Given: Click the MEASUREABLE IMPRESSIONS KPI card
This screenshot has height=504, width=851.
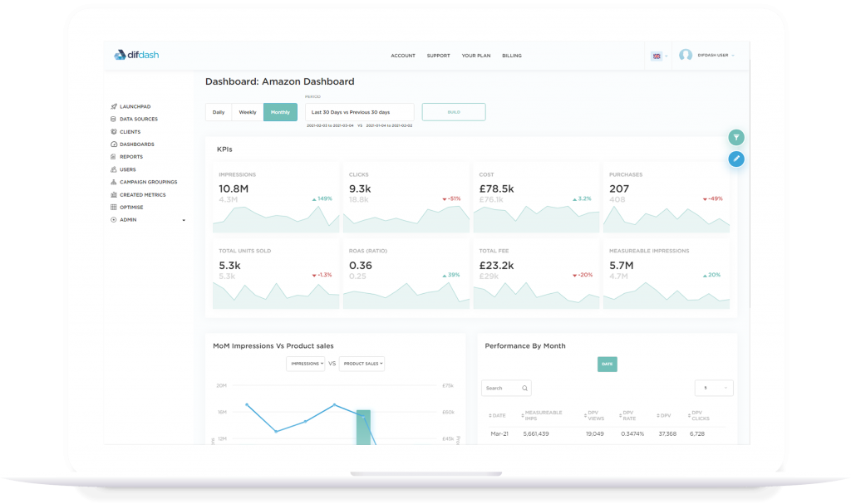Looking at the screenshot, I should pos(667,274).
